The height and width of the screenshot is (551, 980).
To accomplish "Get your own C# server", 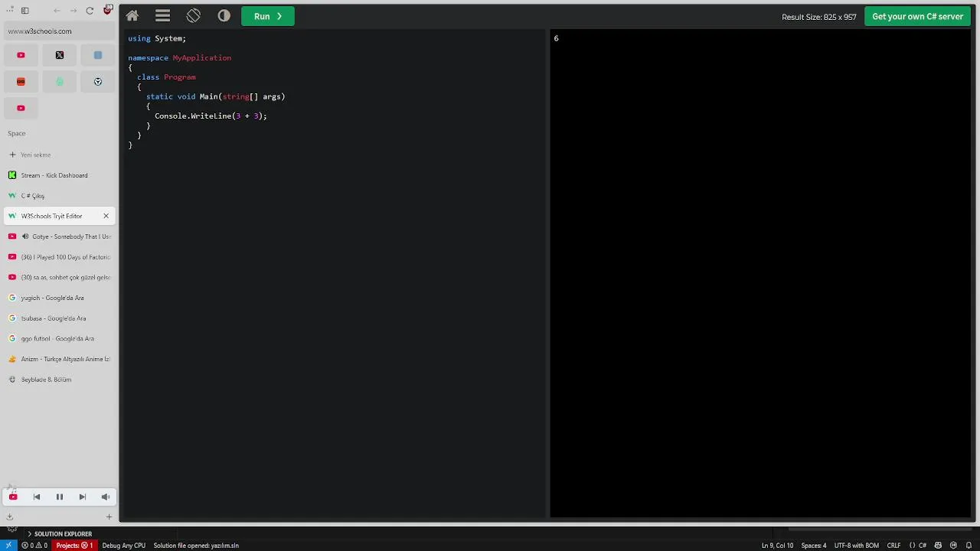I will click(x=917, y=16).
